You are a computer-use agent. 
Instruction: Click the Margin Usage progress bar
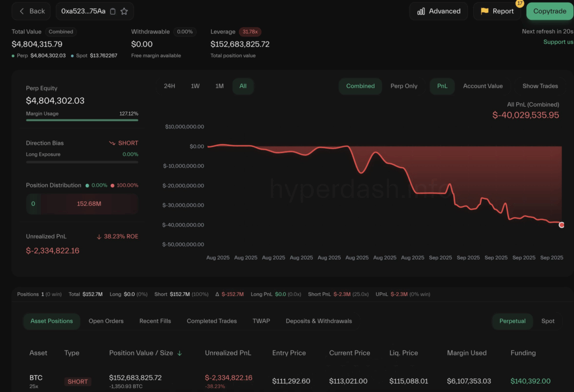tap(82, 120)
